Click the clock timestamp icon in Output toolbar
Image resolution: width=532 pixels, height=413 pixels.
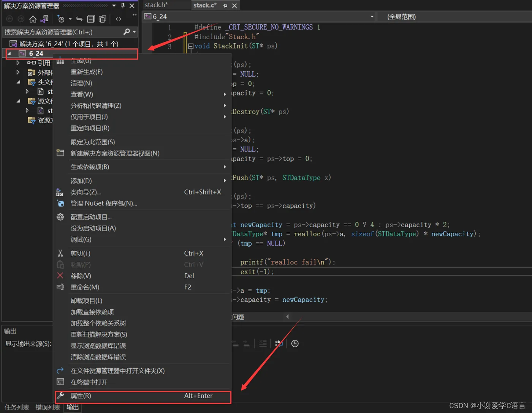pos(295,344)
